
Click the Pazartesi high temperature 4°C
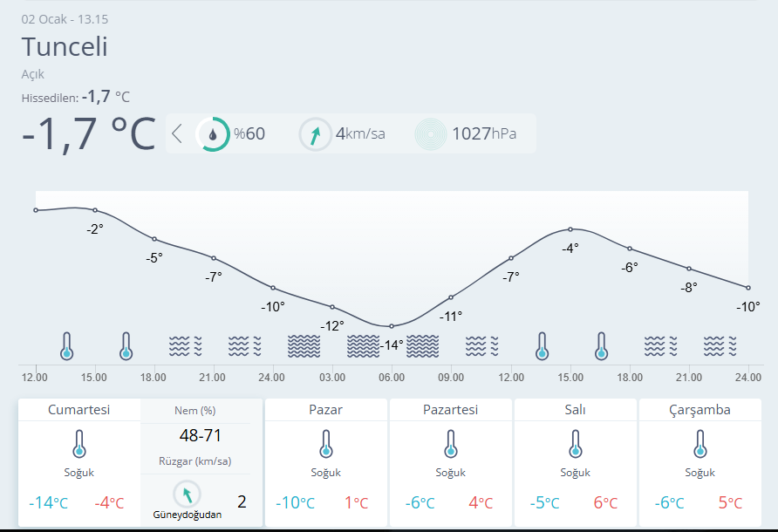click(481, 502)
